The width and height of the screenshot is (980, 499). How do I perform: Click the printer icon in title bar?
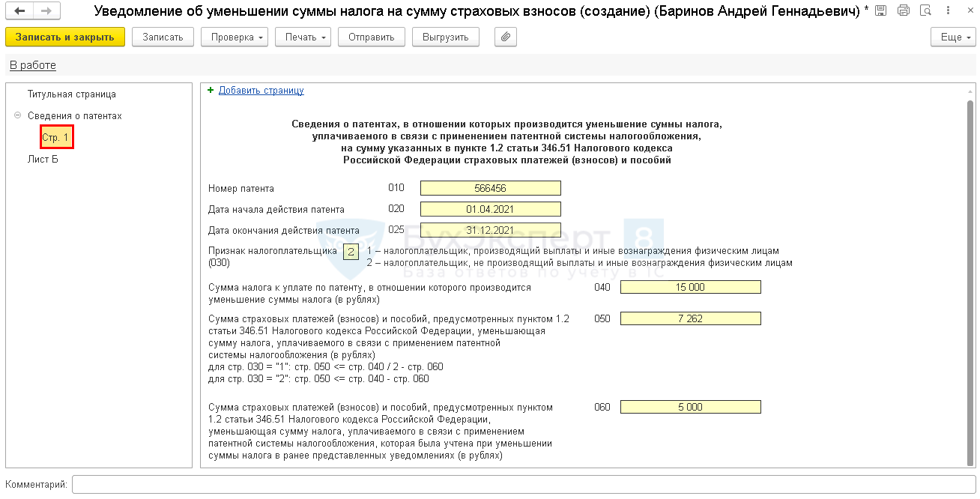click(904, 10)
